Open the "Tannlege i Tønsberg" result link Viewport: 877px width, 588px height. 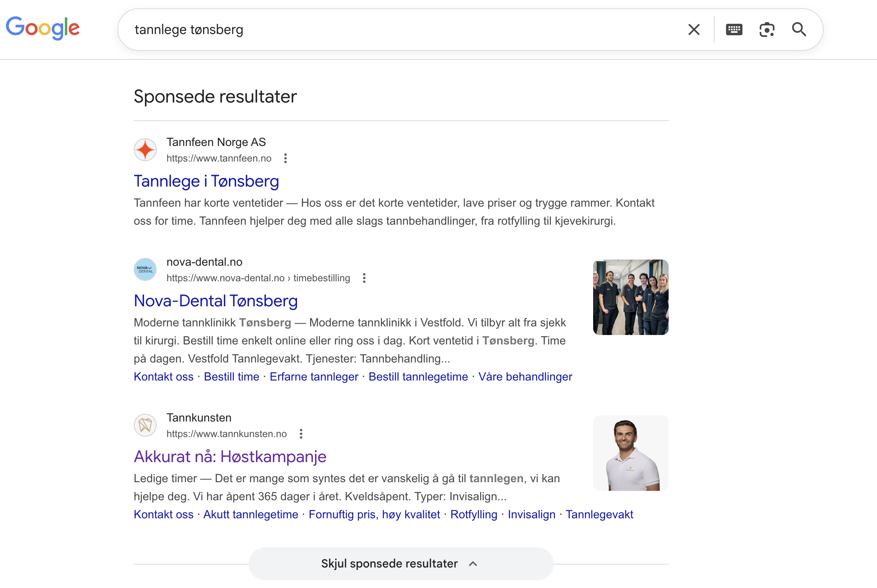click(x=206, y=181)
